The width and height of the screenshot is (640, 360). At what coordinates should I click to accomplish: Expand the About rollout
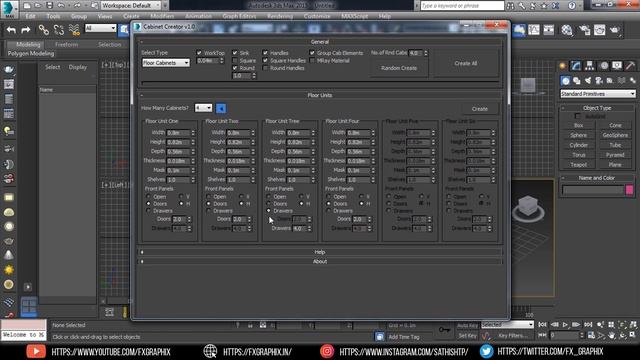point(320,261)
